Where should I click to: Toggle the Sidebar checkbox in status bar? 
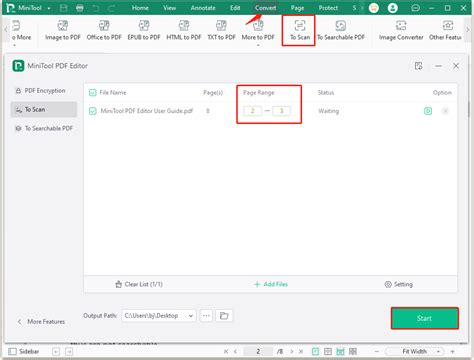click(12, 351)
